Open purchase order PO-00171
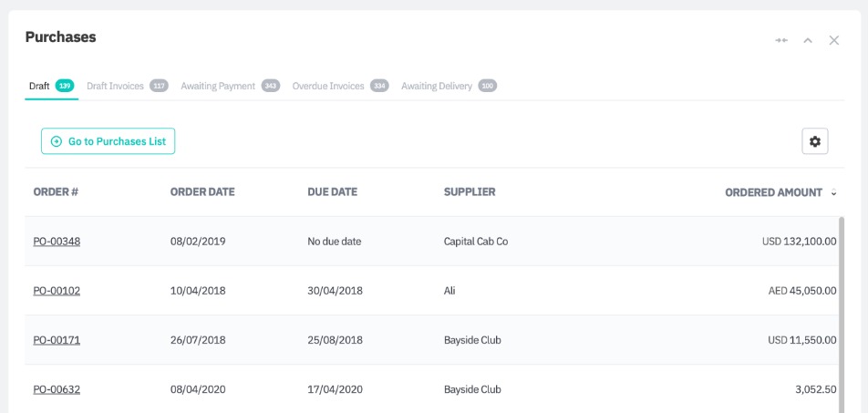 [57, 340]
